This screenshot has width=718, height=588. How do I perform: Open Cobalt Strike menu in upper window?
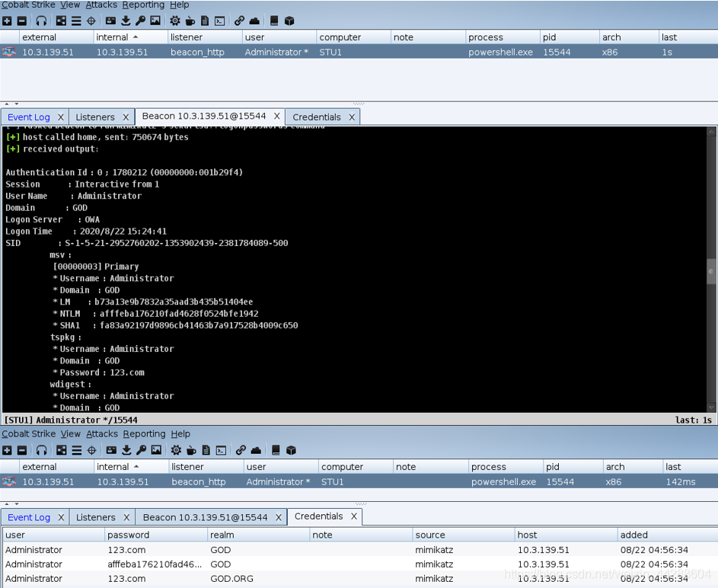(28, 5)
